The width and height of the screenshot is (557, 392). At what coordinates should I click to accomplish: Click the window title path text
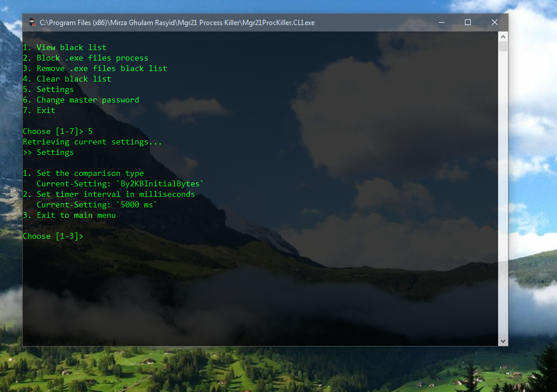pos(177,23)
